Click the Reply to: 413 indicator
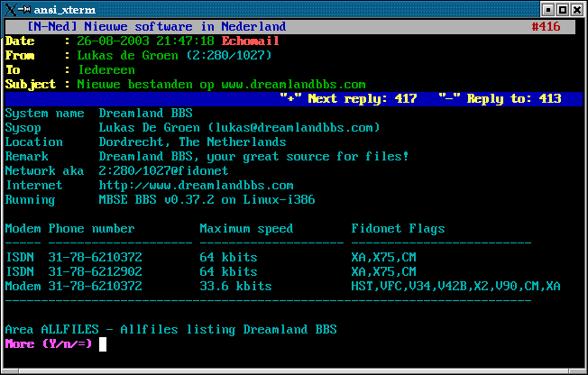 500,98
